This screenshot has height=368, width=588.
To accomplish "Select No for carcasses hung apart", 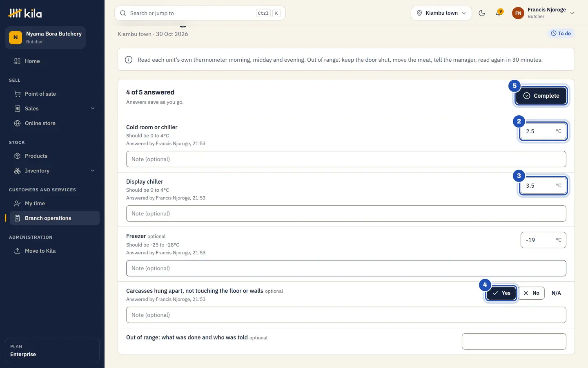I will [531, 293].
